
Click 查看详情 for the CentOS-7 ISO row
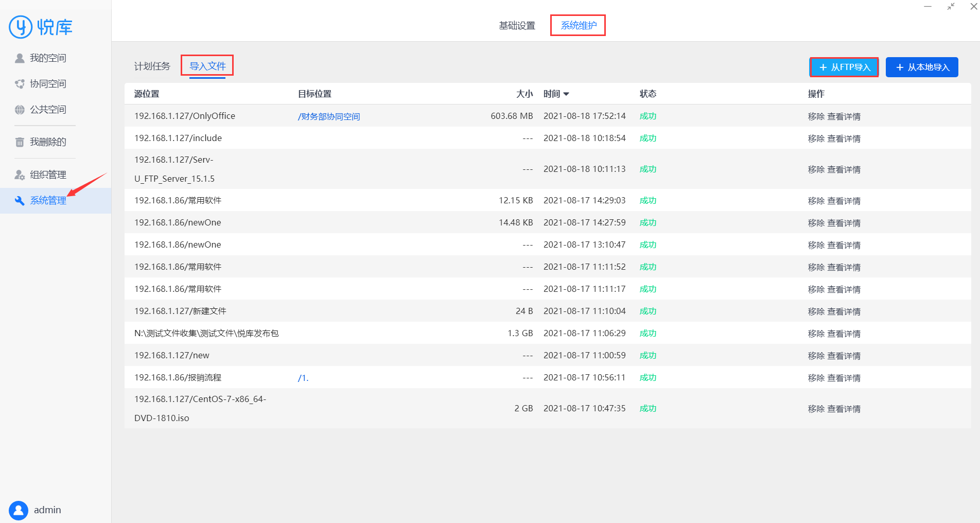(x=844, y=409)
